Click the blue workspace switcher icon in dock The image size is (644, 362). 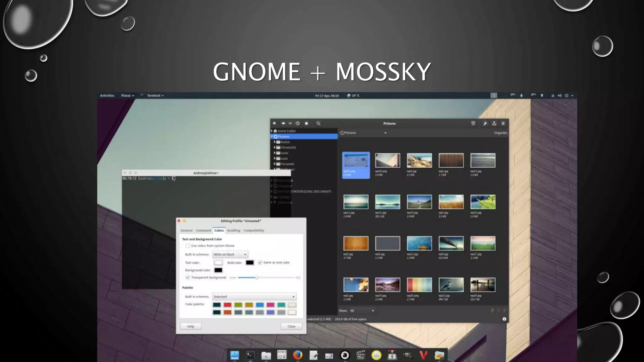pos(235,355)
